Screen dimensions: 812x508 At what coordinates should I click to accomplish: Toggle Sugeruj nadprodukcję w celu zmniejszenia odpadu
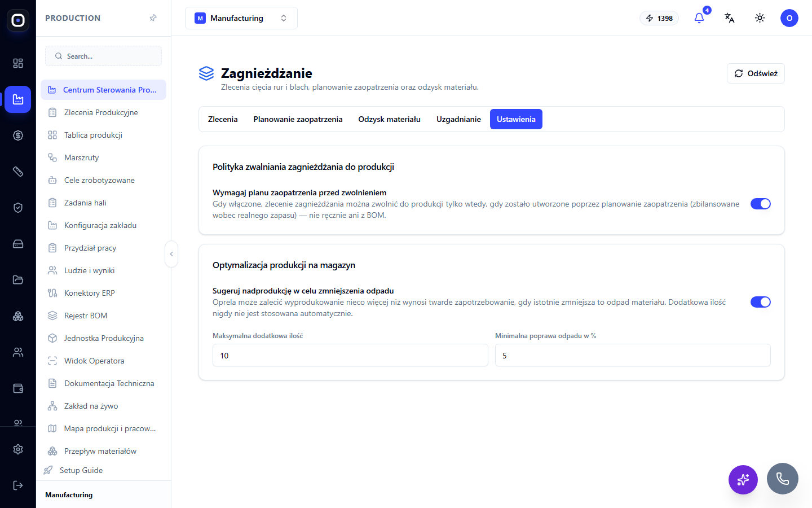(761, 302)
